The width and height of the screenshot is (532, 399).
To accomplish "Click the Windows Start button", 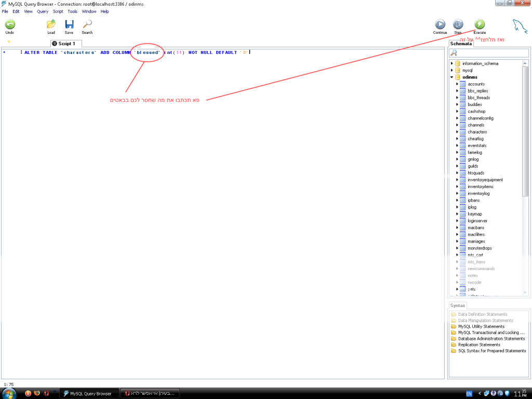I will 9,393.
